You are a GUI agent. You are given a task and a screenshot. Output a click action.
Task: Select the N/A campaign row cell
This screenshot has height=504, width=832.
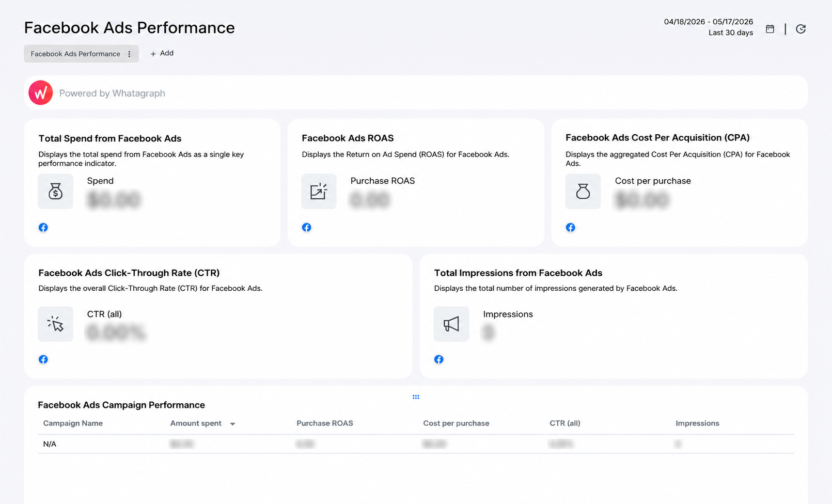pos(50,444)
